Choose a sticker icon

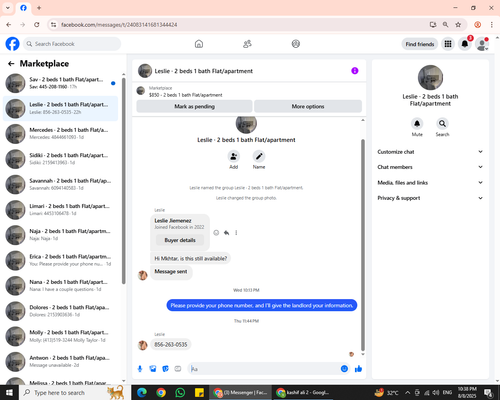(x=165, y=369)
